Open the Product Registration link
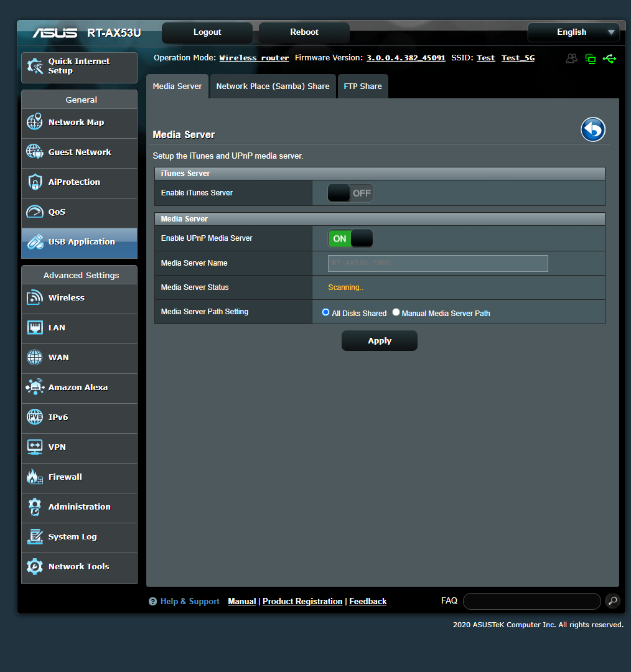Viewport: 631px width, 672px height. (x=302, y=601)
